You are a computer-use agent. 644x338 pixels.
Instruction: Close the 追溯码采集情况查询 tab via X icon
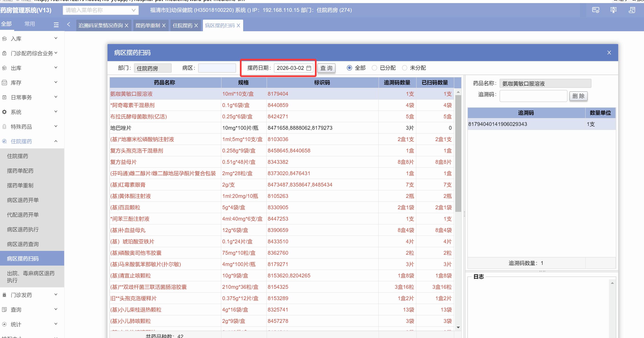126,26
